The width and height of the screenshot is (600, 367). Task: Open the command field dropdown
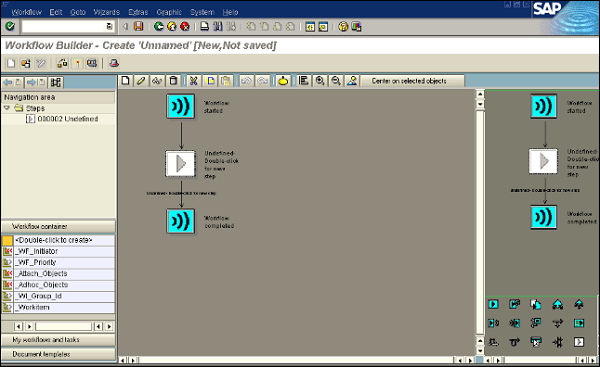click(109, 26)
